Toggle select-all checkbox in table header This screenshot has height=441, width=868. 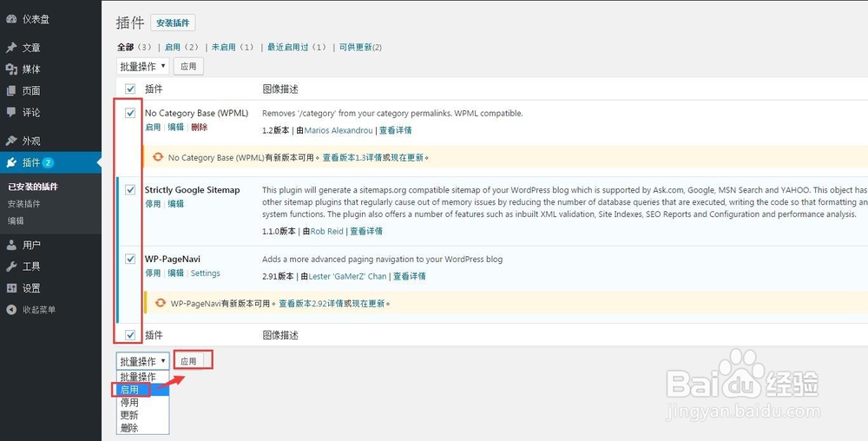[x=130, y=89]
